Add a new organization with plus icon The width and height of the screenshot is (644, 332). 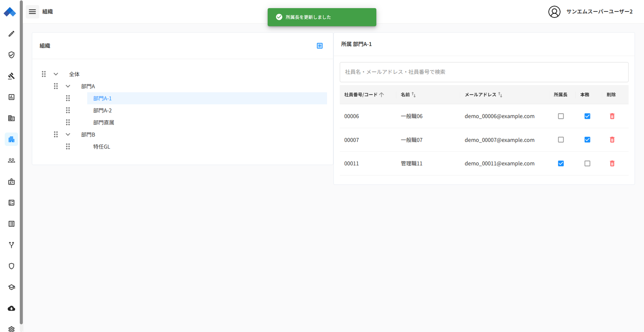tap(320, 46)
